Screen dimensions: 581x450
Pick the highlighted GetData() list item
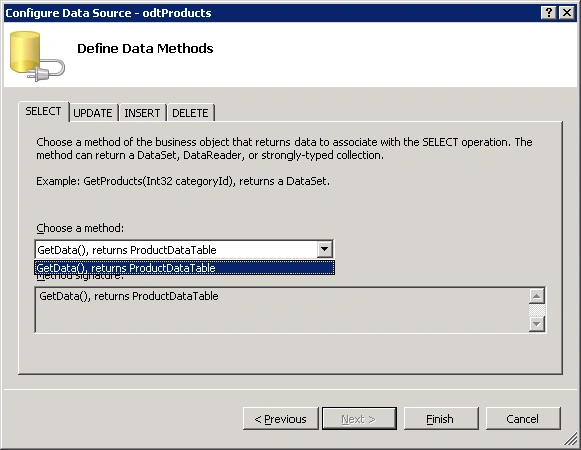point(185,268)
